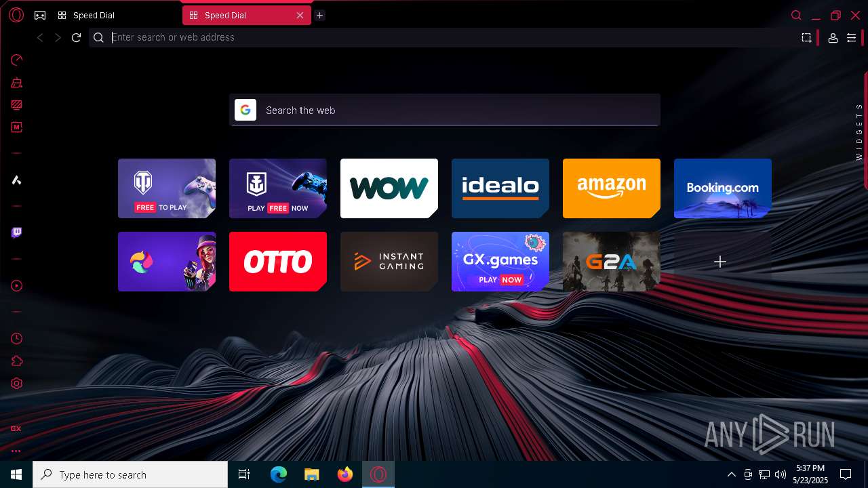
Task: Expand the Widgets side panel
Action: (860, 131)
